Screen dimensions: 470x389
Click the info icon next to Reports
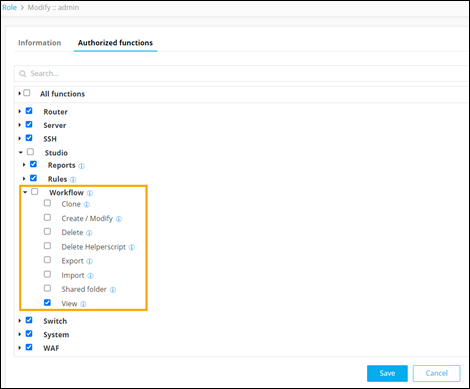(x=82, y=166)
